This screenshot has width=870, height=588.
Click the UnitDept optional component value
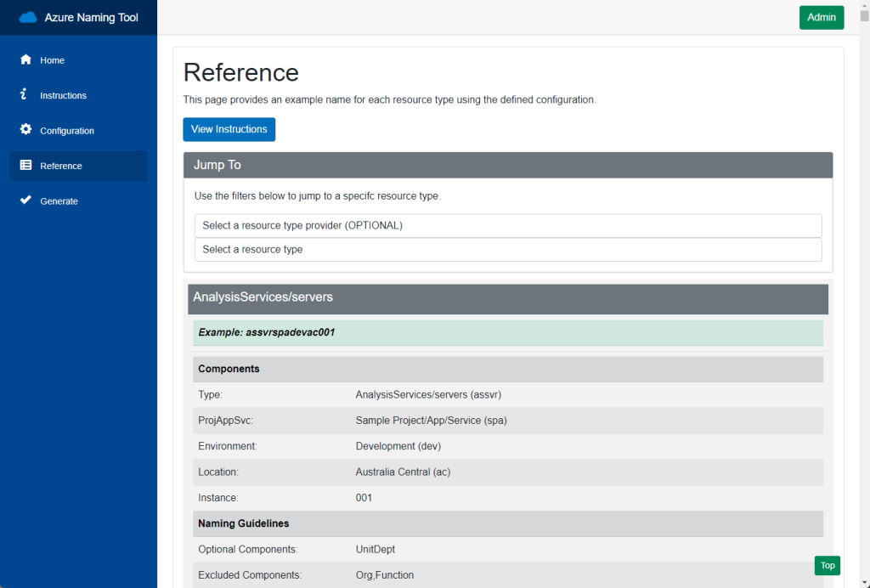(376, 549)
